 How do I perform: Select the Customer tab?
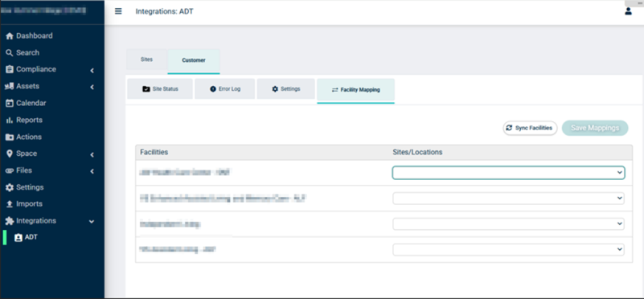[x=194, y=61]
